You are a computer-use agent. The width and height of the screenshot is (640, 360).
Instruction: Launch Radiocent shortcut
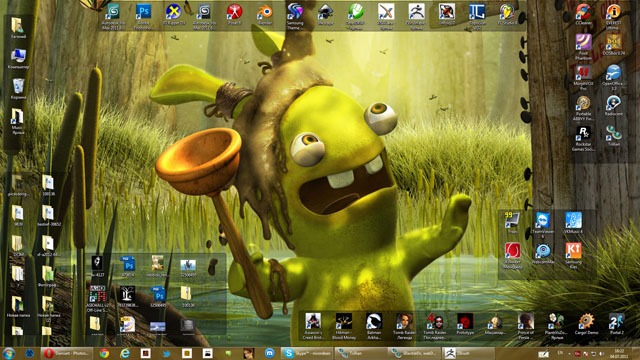coord(613,105)
